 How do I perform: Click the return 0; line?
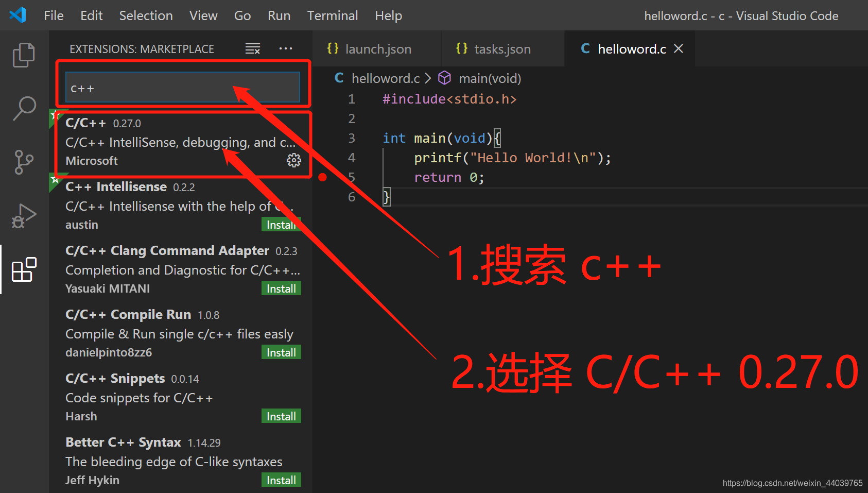pos(449,177)
